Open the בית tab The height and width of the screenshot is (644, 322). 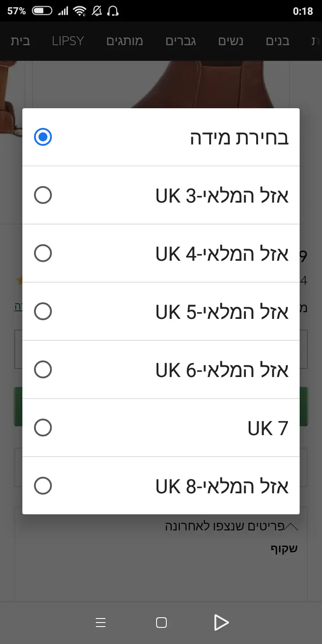click(21, 41)
